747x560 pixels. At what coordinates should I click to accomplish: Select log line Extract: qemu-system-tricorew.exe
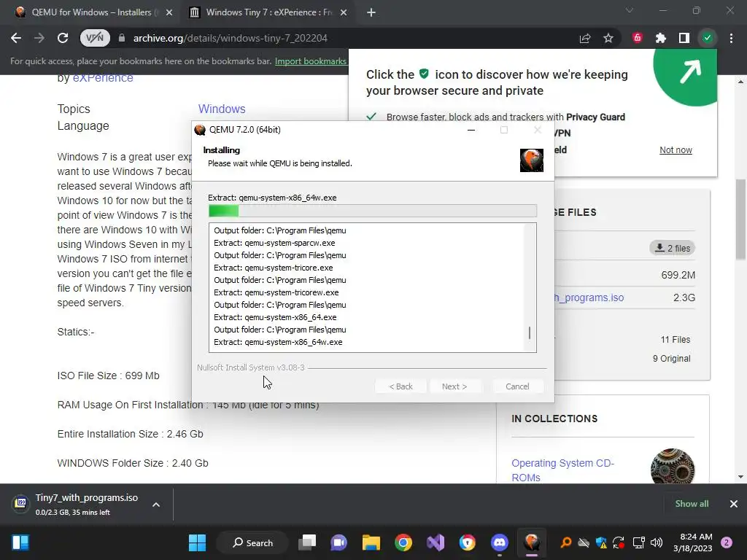pyautogui.click(x=276, y=292)
